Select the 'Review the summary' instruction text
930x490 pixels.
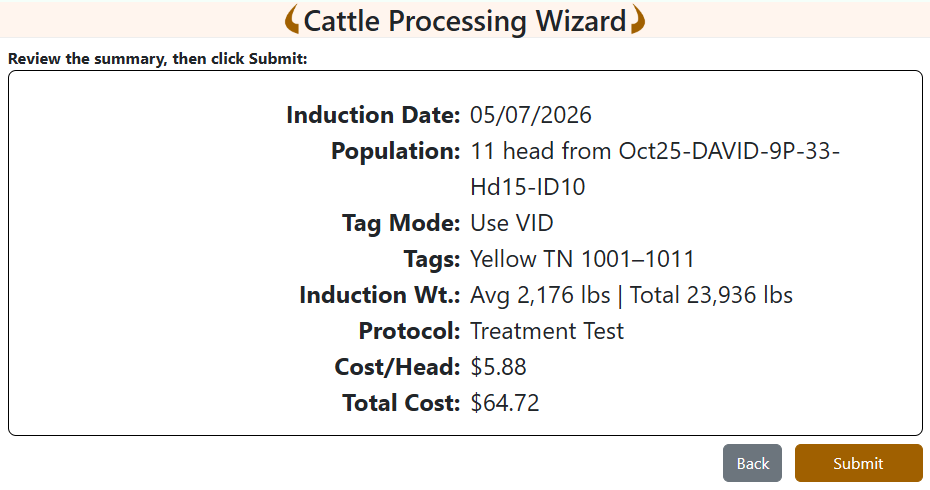157,59
